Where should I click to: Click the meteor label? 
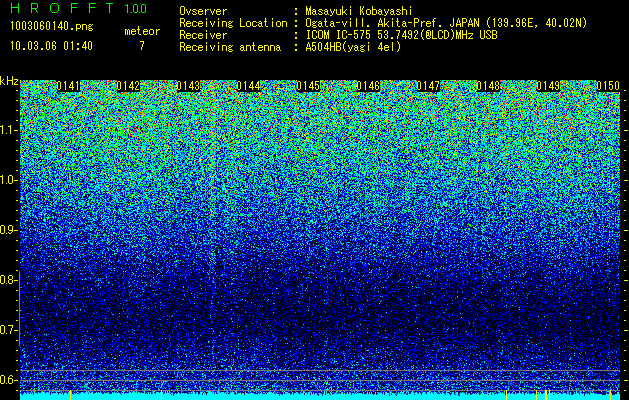tap(142, 31)
